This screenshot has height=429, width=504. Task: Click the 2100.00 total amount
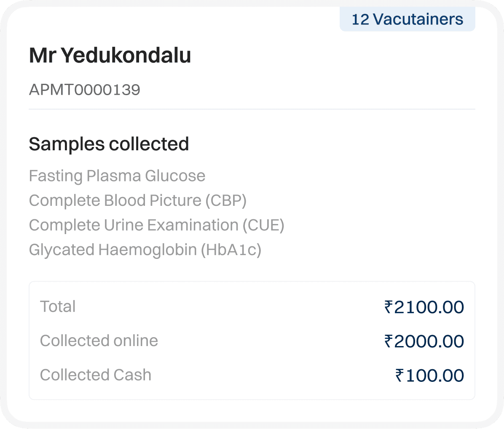(429, 307)
